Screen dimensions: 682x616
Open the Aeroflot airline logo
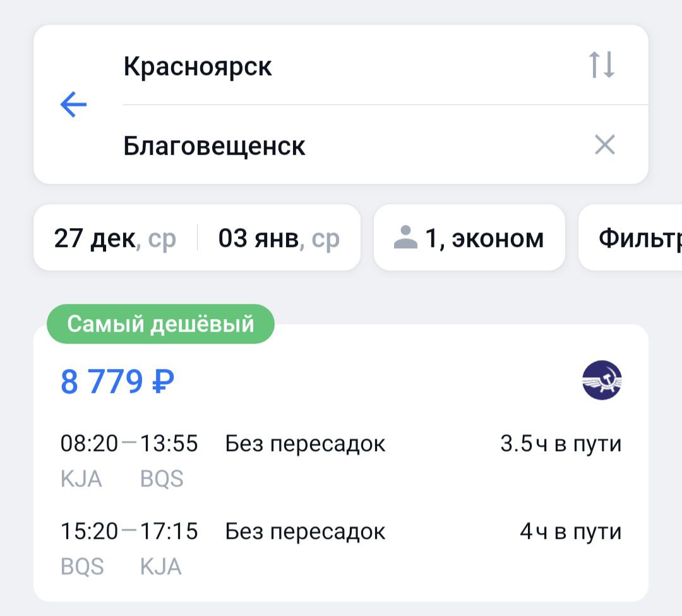[x=601, y=380]
